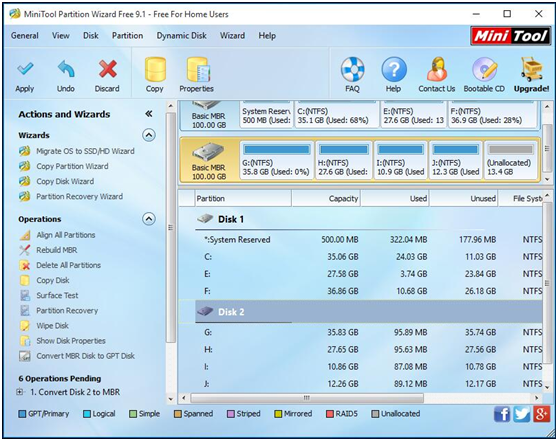Apply pending operations with the Apply icon
558x441 pixels.
pyautogui.click(x=25, y=69)
